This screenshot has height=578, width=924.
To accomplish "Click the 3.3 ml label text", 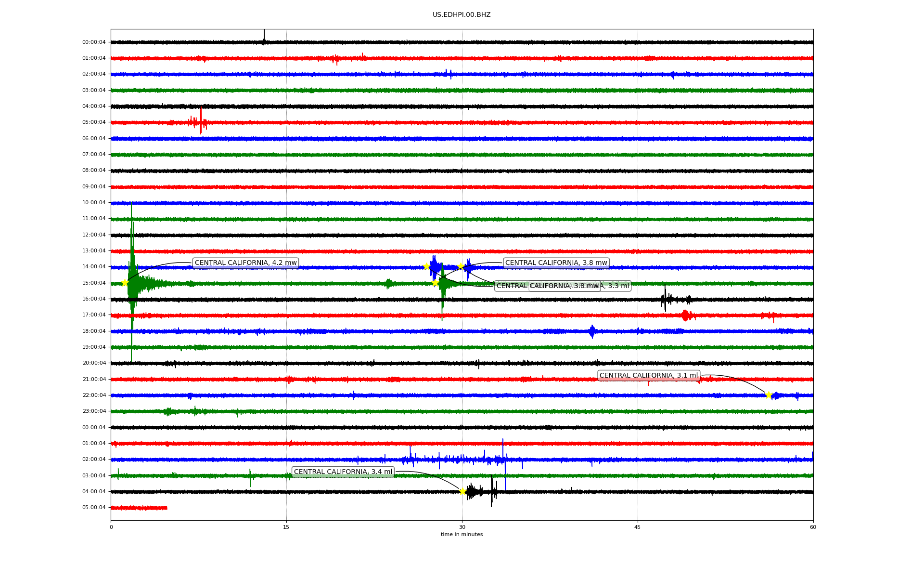I will (618, 286).
